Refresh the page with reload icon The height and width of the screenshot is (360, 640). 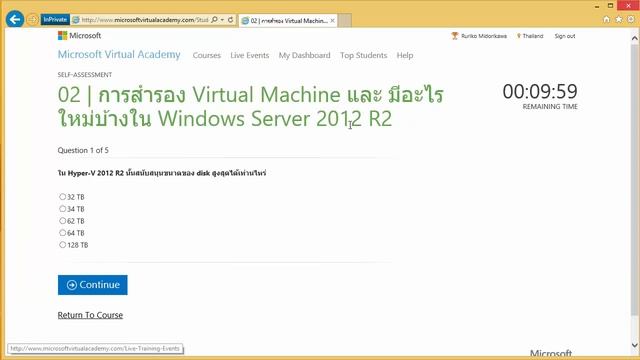click(x=231, y=20)
